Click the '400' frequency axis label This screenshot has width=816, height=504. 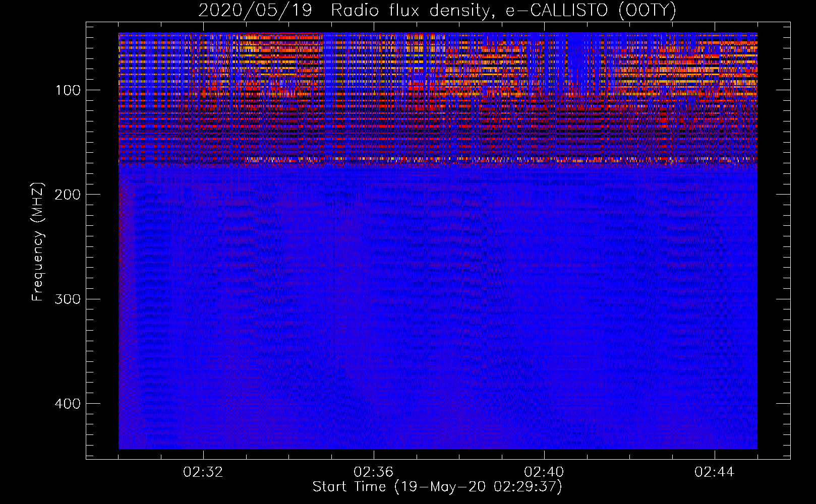tap(68, 404)
